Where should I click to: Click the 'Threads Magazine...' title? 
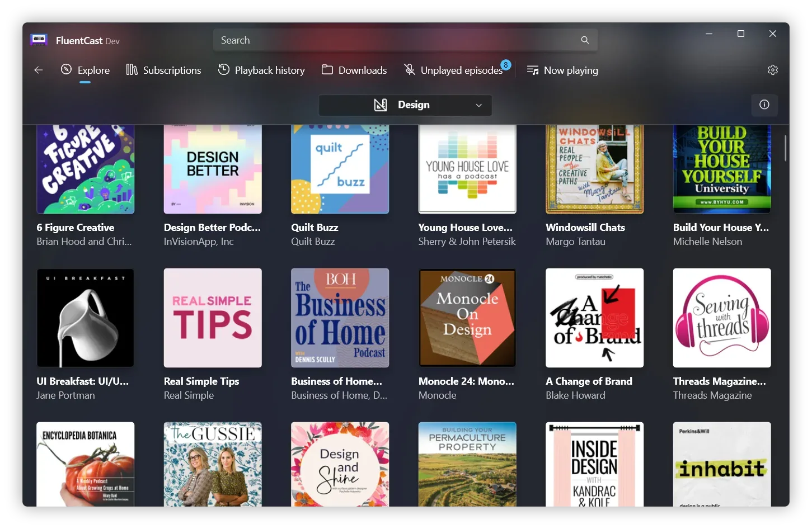(x=720, y=381)
